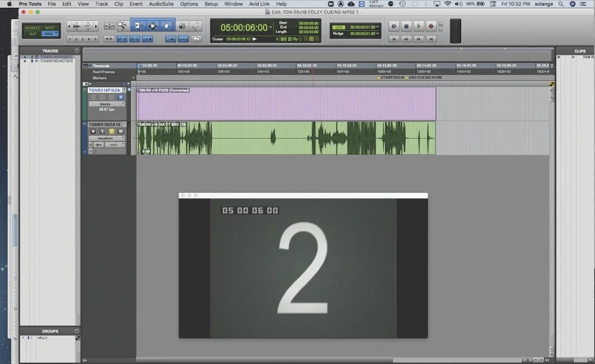The height and width of the screenshot is (364, 595).
Task: Enable Slip edit mode
Action: [x=33, y=34]
